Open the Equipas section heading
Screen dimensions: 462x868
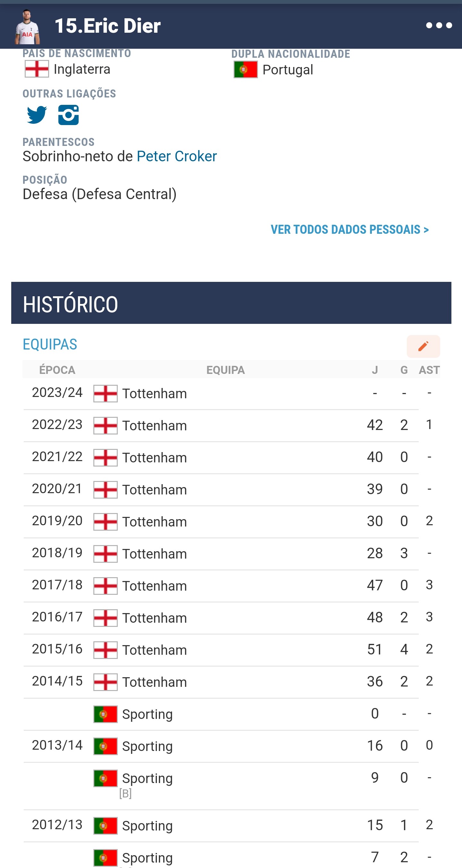pos(50,344)
